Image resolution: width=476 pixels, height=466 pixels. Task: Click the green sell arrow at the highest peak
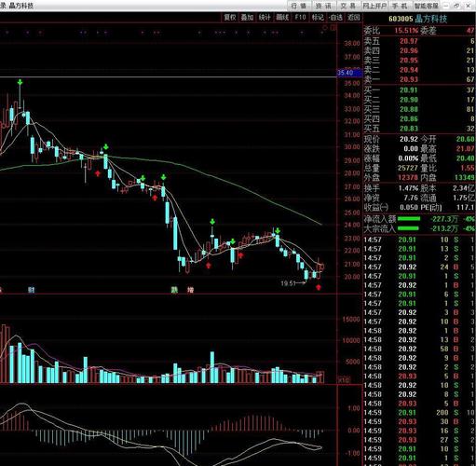(20, 82)
